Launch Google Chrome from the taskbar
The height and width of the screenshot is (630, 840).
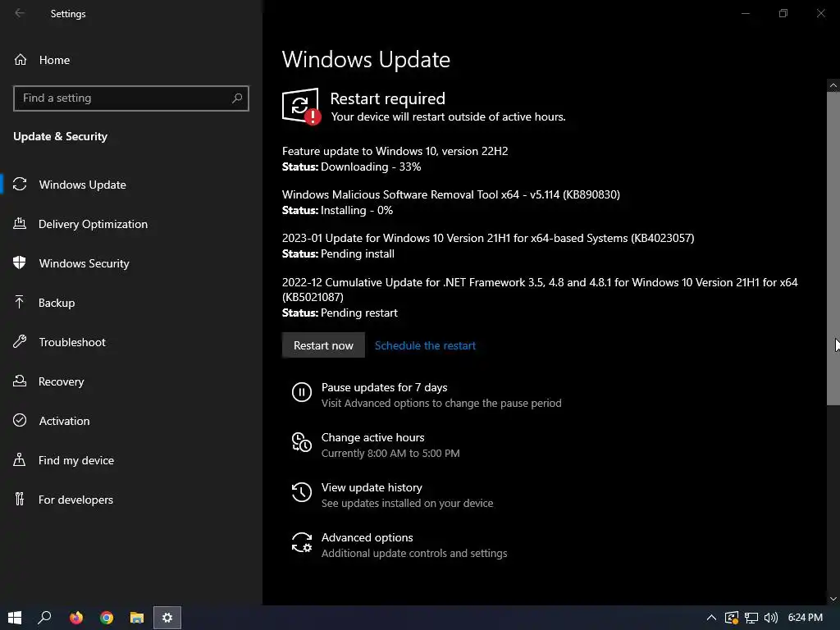pos(107,618)
